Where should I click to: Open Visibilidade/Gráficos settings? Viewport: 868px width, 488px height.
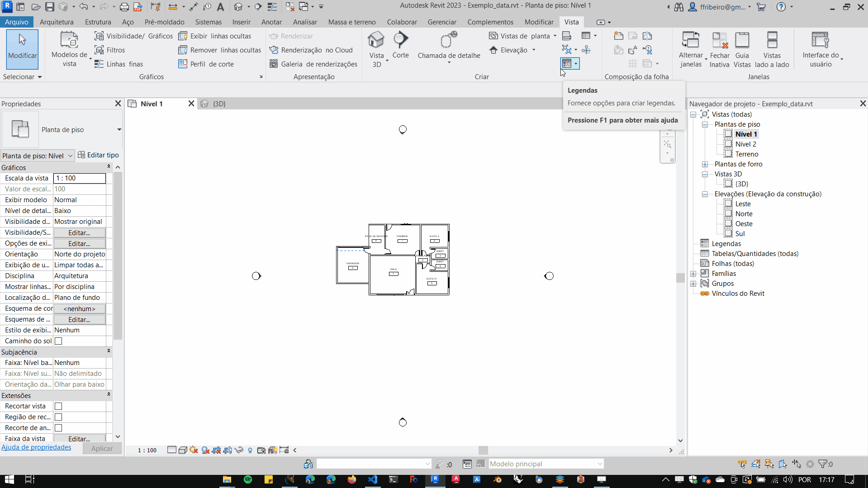[x=133, y=36]
